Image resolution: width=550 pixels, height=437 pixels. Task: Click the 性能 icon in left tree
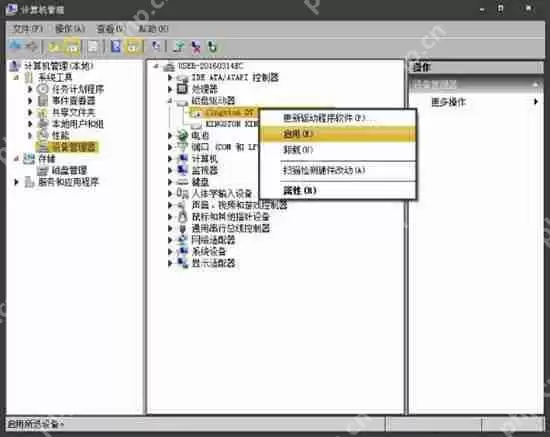[x=42, y=135]
